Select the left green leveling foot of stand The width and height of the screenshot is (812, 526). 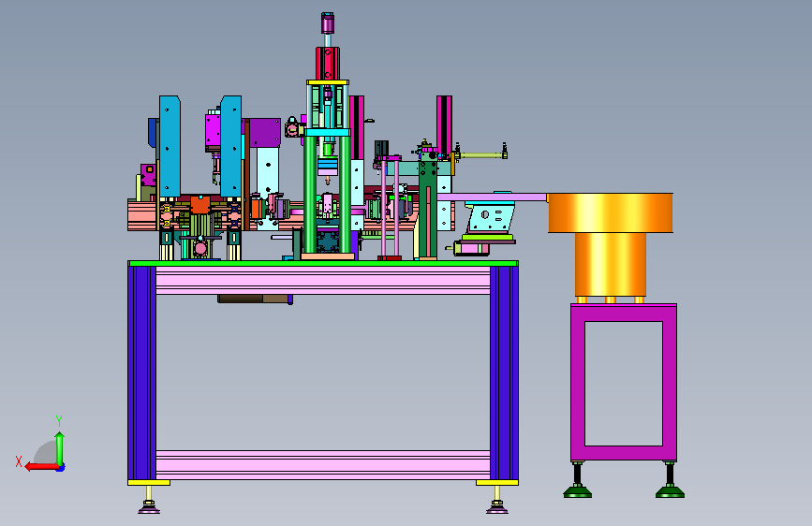pos(578,491)
